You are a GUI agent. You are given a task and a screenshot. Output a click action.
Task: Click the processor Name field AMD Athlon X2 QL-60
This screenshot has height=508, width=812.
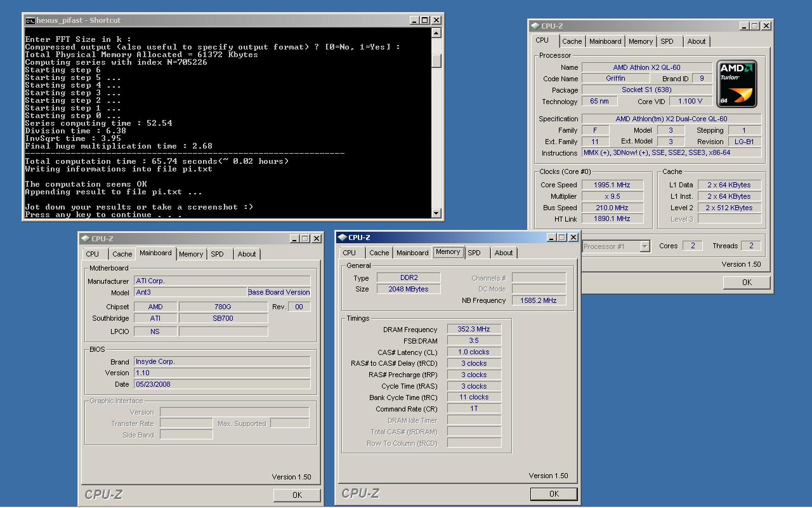coord(647,67)
